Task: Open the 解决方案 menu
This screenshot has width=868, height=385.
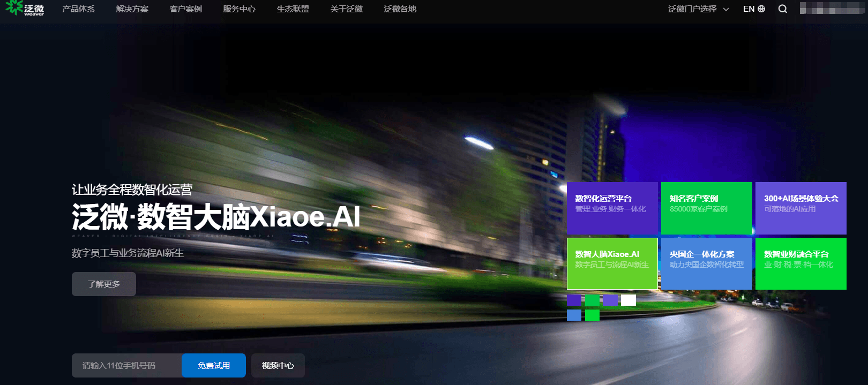Action: click(132, 9)
